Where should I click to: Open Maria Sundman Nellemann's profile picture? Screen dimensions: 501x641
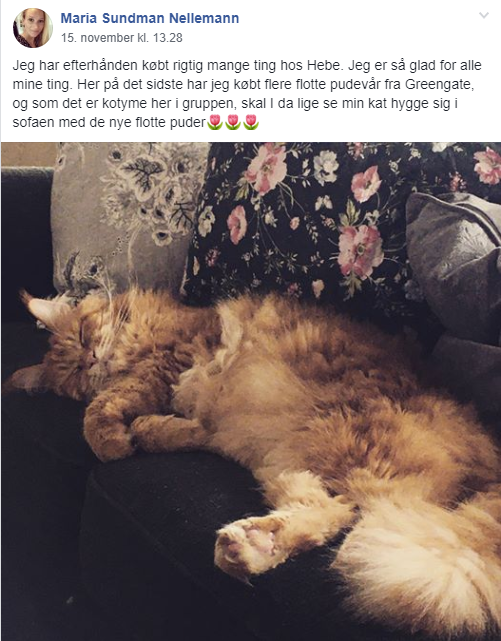click(33, 28)
